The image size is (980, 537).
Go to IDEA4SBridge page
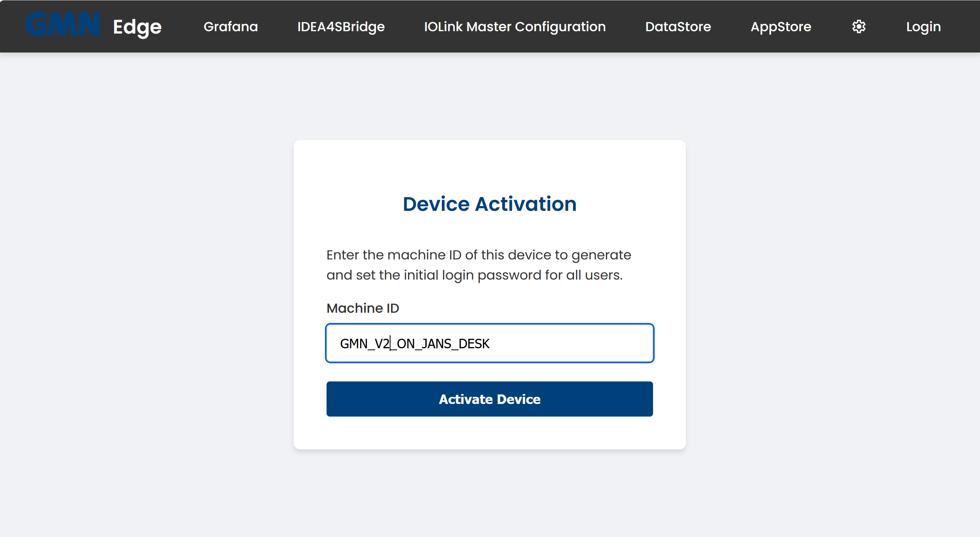click(341, 26)
